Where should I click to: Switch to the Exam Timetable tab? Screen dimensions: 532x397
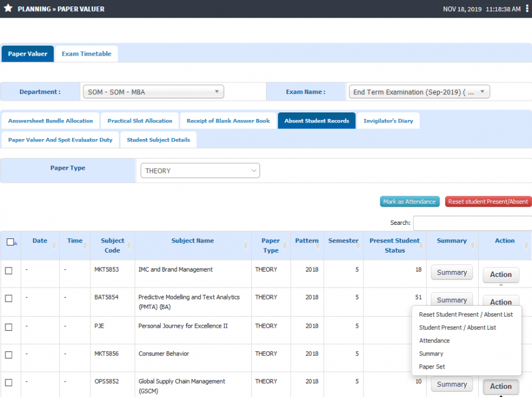[86, 54]
